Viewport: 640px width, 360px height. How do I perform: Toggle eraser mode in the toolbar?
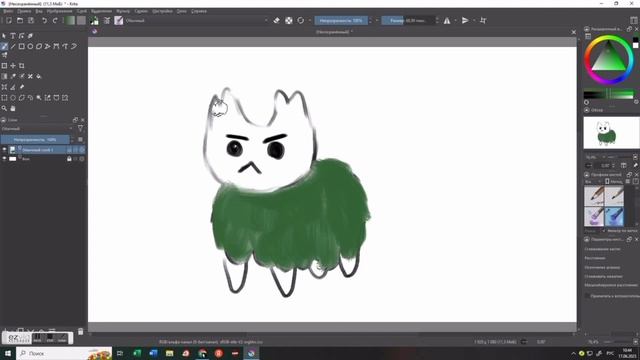pos(276,20)
